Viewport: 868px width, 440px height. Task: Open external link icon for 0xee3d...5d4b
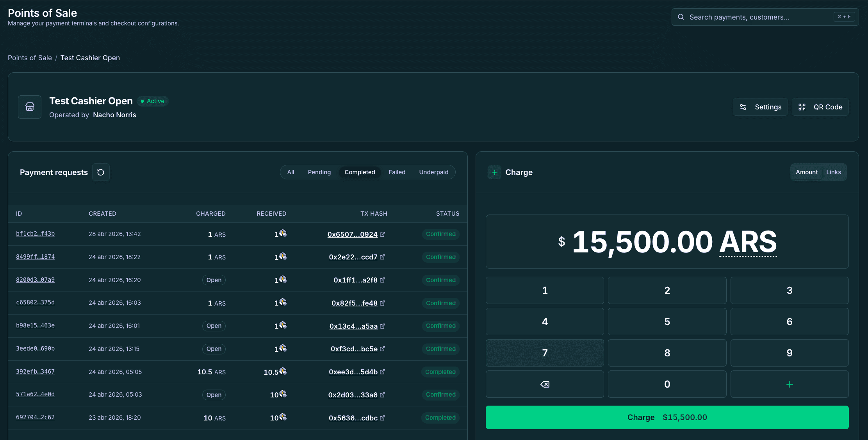coord(383,372)
